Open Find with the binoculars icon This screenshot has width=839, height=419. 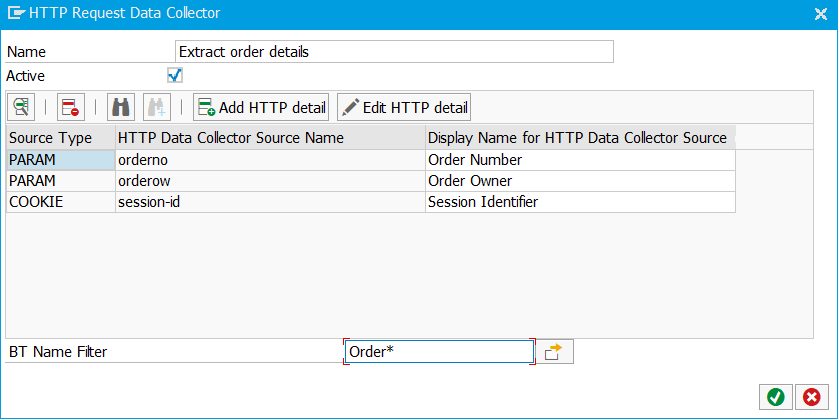(121, 108)
